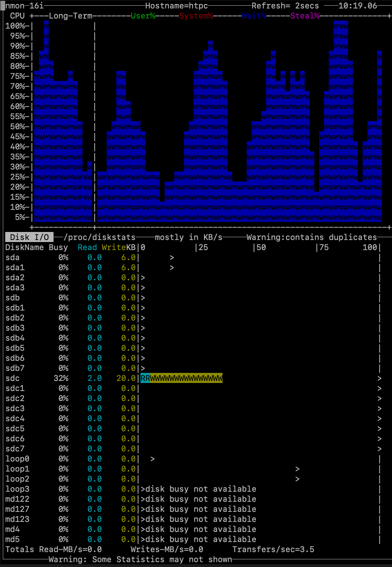Expand the sda disk row
The image size is (392, 567).
(x=12, y=257)
